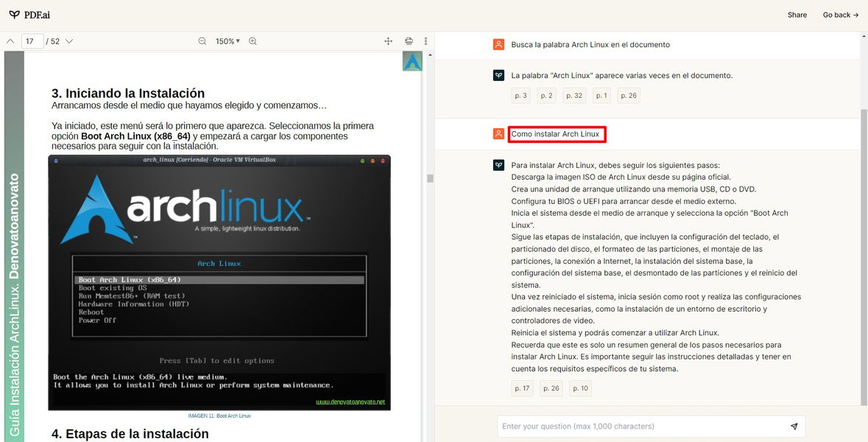
Task: Click the user avatar beside 'Busca la palabra Arch Linux'
Action: 498,44
